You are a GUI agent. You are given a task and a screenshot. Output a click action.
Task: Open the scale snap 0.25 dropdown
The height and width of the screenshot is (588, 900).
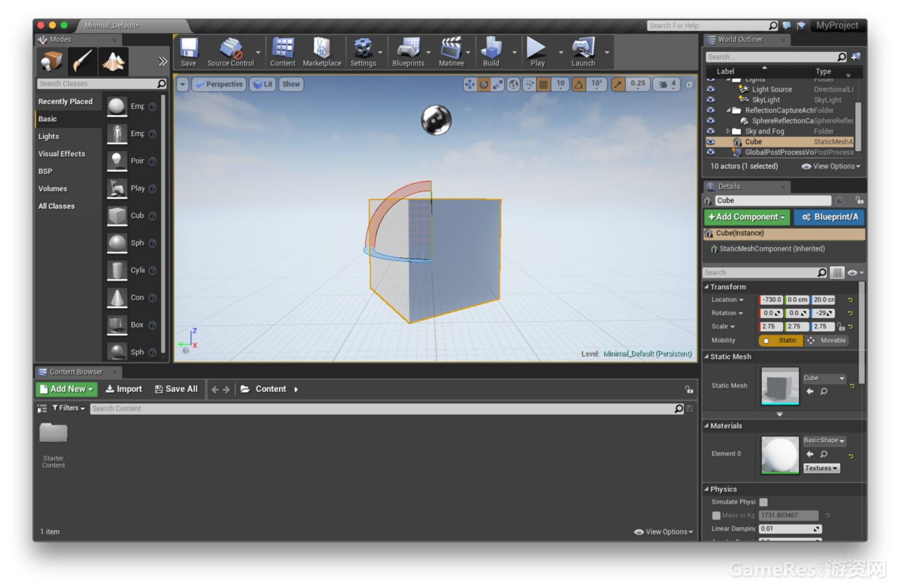click(638, 84)
